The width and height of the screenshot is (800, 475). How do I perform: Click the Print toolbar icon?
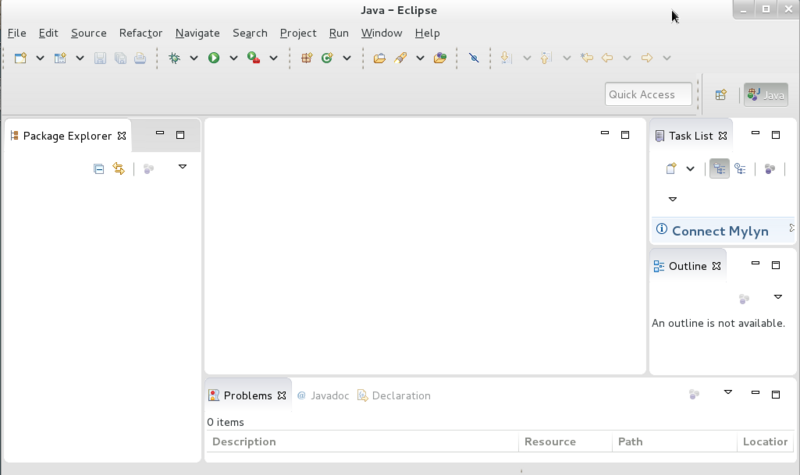(x=140, y=58)
